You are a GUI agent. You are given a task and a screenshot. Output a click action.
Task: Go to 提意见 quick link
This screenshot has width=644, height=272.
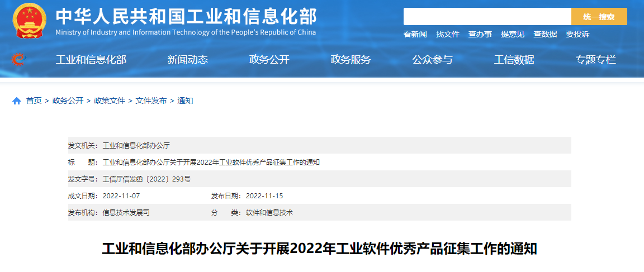coord(512,34)
